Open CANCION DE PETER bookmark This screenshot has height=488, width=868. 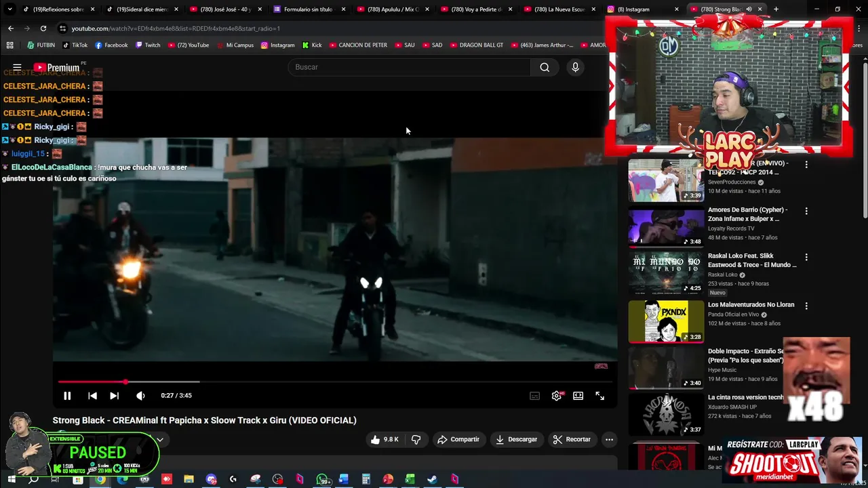(358, 45)
